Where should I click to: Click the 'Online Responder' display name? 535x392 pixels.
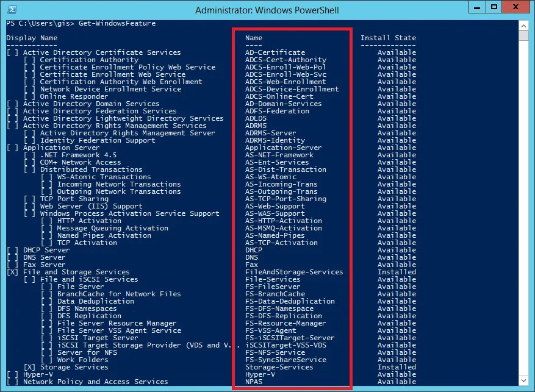coord(74,96)
